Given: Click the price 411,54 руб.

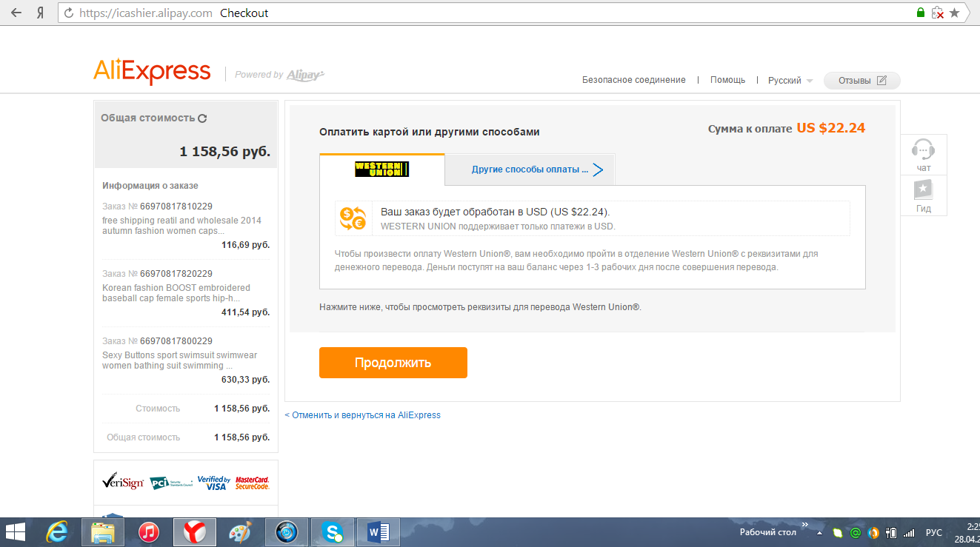Looking at the screenshot, I should point(245,312).
